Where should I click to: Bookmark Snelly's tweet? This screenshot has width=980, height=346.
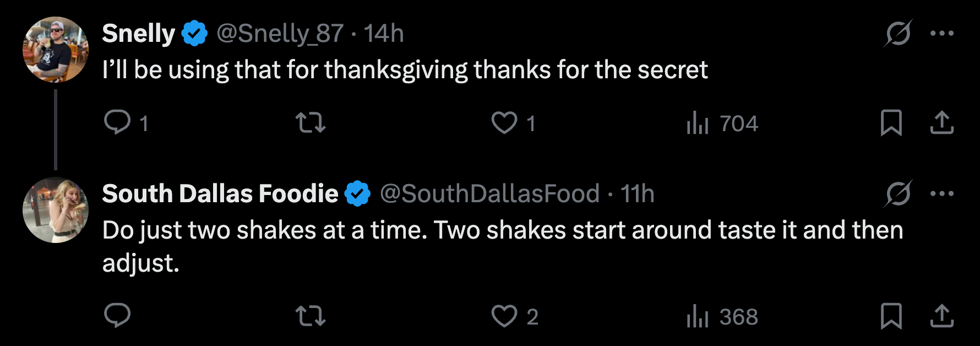[x=891, y=122]
